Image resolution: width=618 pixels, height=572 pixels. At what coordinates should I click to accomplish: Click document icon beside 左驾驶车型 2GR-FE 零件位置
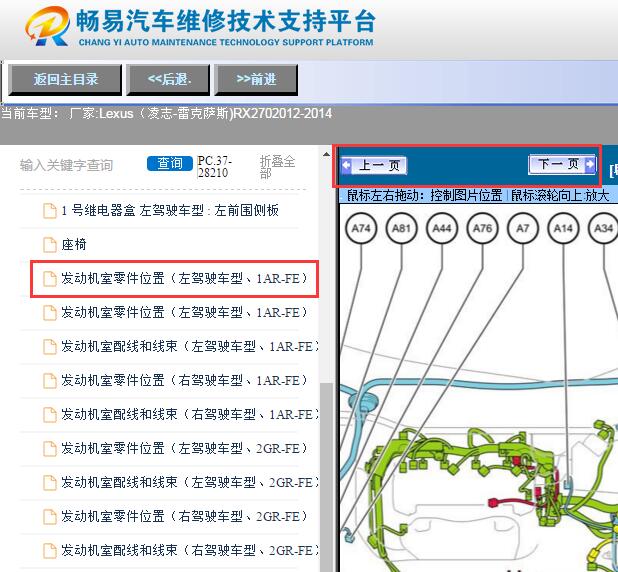coord(50,449)
